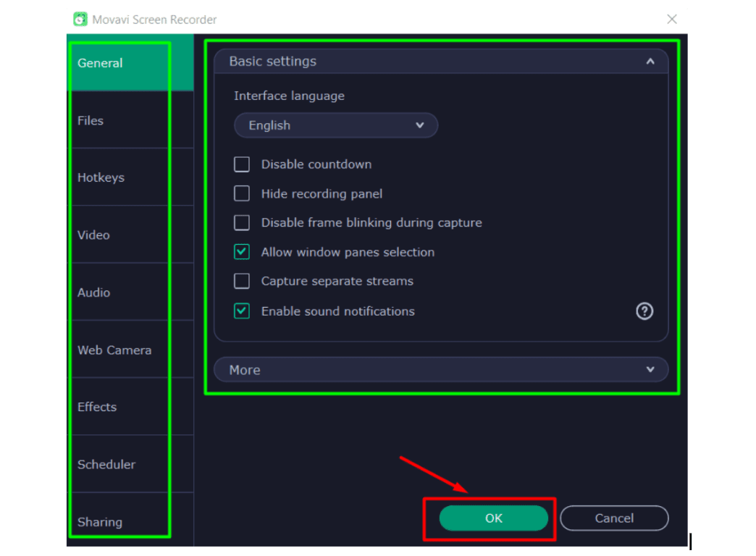Uncheck Allow window panes selection
The height and width of the screenshot is (556, 756).
242,252
